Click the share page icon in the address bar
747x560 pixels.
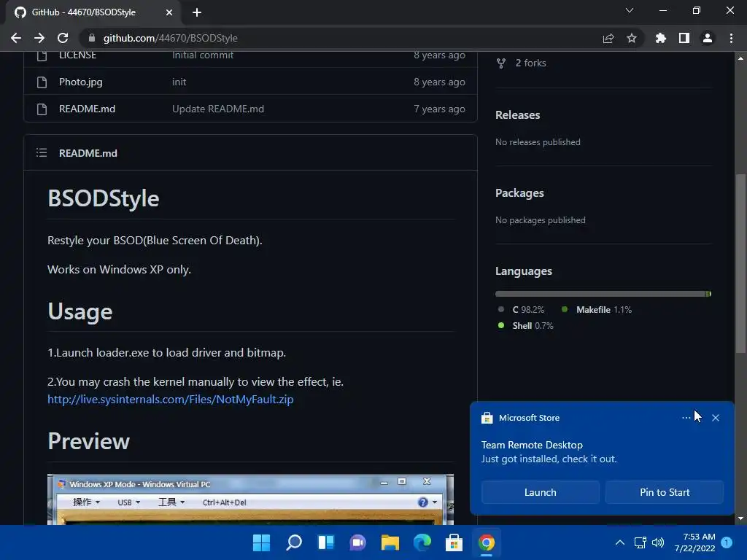(x=608, y=38)
